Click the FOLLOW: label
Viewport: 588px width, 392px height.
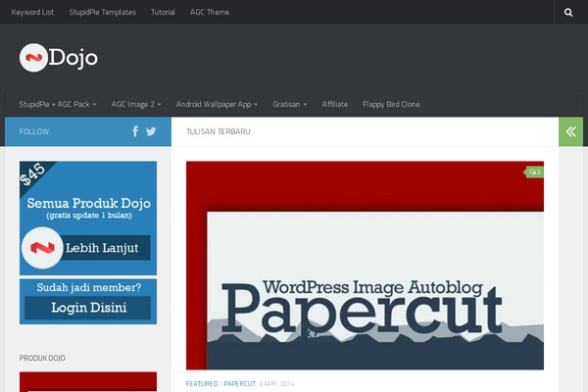pos(35,131)
